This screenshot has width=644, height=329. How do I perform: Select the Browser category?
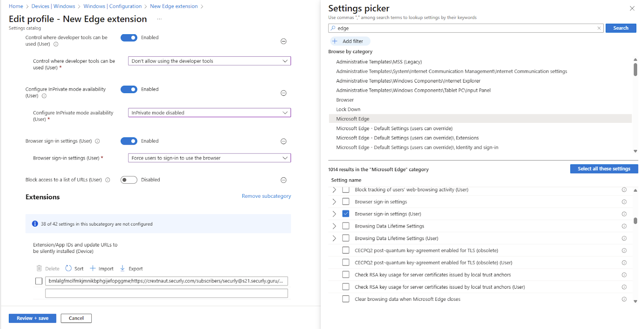pyautogui.click(x=345, y=100)
